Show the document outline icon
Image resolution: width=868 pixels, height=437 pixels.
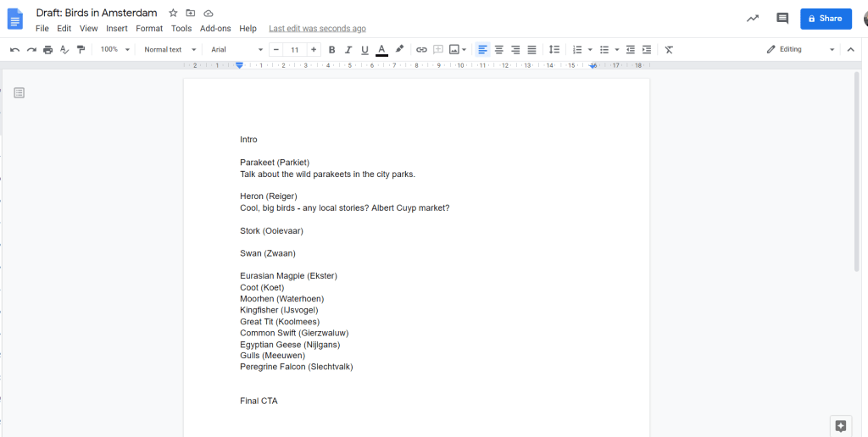pos(19,92)
